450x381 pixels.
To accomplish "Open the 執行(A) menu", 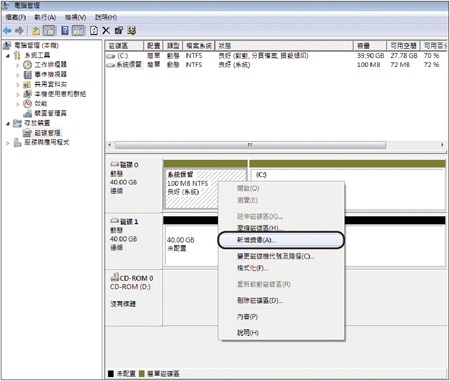I will (45, 17).
